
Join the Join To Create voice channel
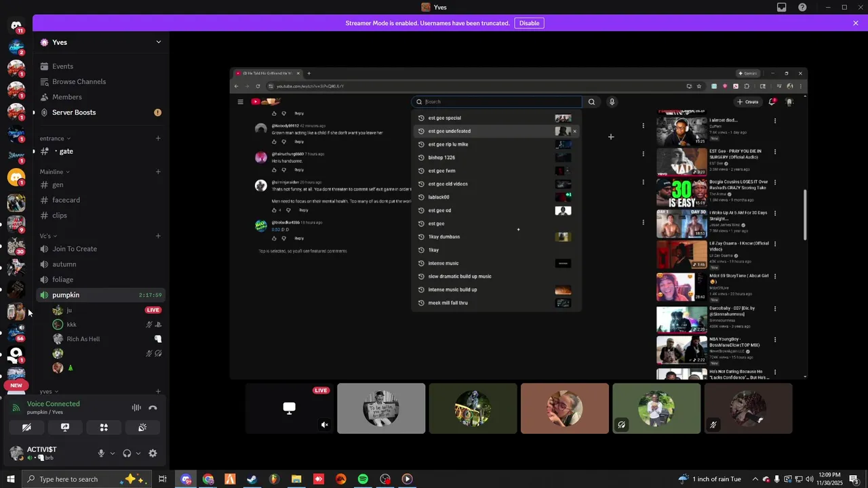click(100, 249)
